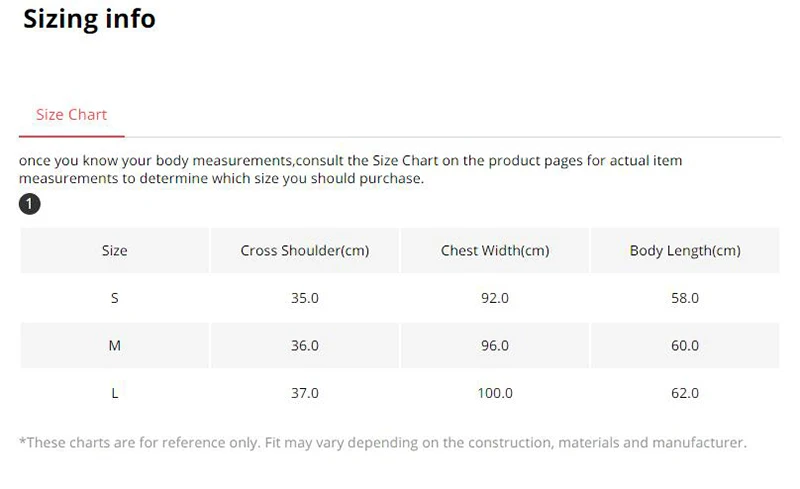800x489 pixels.
Task: Click the 60.0 body length value
Action: tap(685, 346)
